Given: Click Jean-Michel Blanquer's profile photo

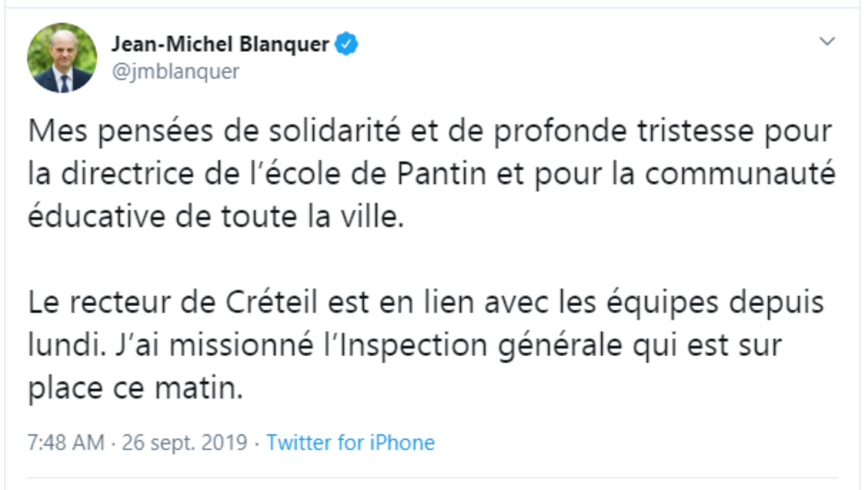Looking at the screenshot, I should click(x=62, y=58).
